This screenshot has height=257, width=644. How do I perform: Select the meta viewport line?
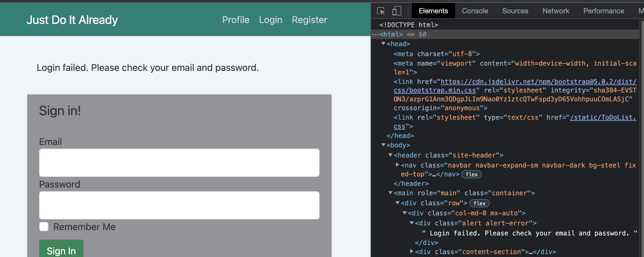point(515,68)
